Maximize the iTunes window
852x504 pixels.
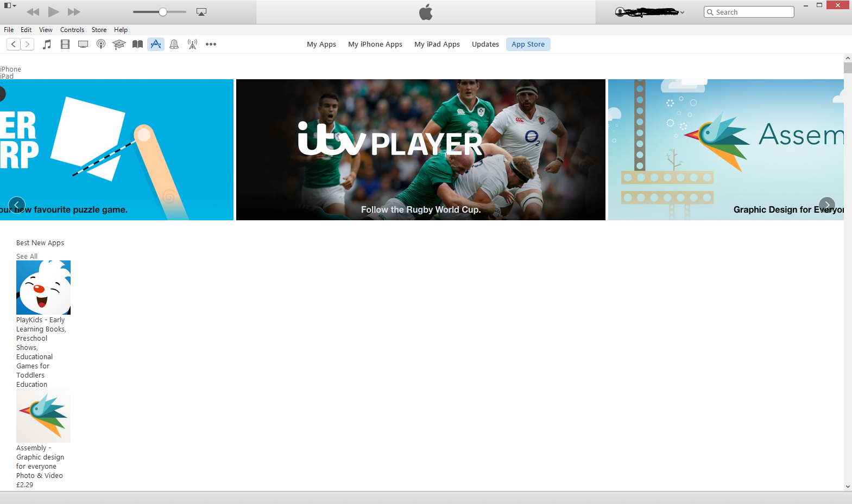point(819,5)
